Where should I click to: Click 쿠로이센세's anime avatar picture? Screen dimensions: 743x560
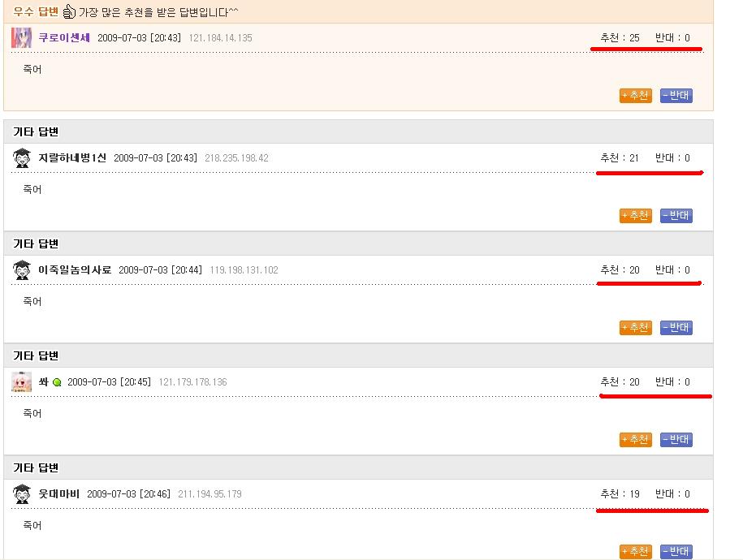(22, 37)
